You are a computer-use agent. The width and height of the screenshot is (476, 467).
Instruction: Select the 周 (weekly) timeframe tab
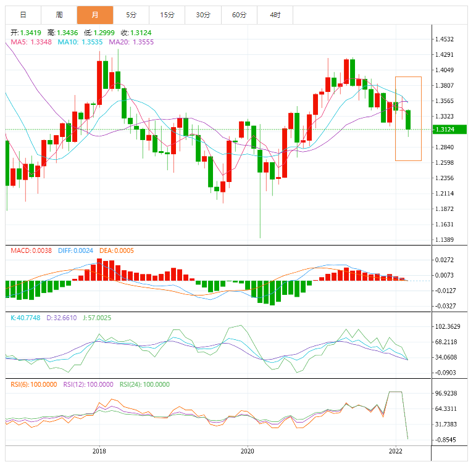pos(59,15)
